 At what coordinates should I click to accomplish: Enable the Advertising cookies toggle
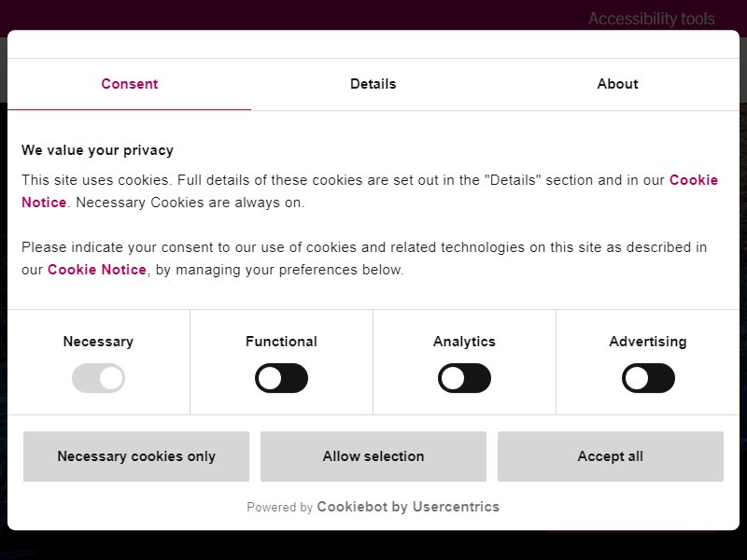[x=648, y=378]
